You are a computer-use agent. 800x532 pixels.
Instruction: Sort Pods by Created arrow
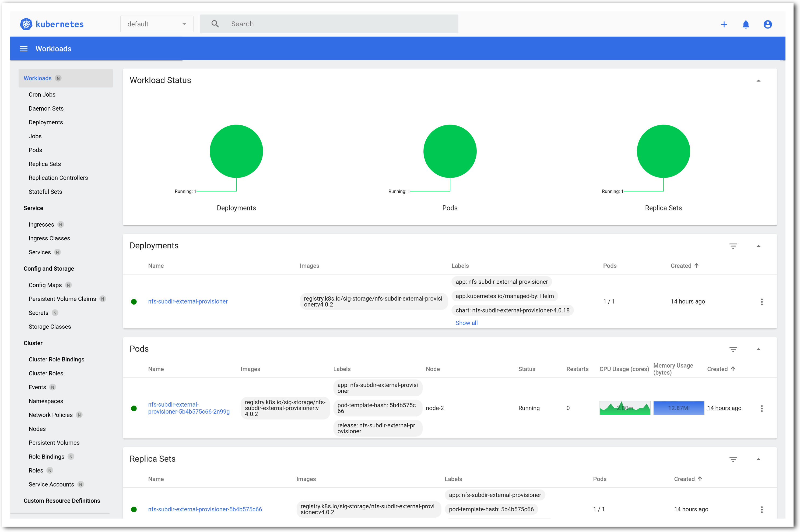pyautogui.click(x=733, y=369)
